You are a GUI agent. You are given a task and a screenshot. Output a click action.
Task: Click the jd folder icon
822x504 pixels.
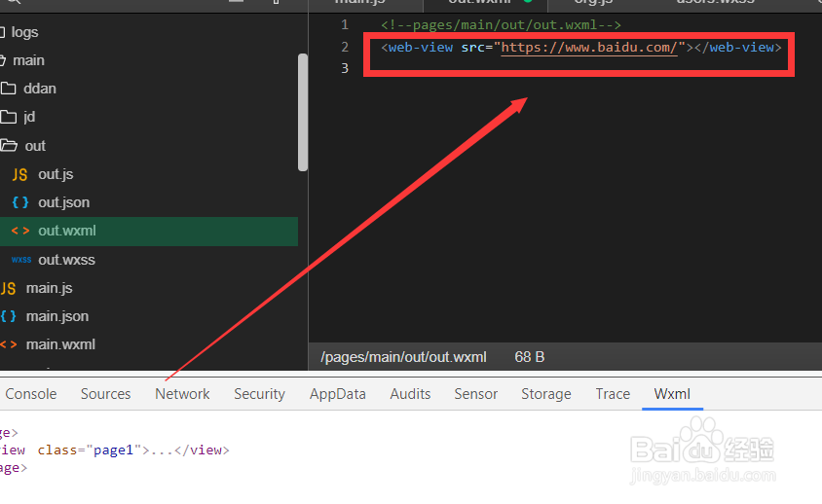[x=8, y=117]
